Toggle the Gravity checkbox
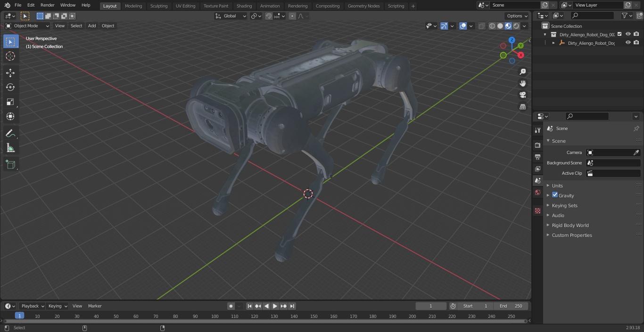The image size is (644, 332). (555, 195)
